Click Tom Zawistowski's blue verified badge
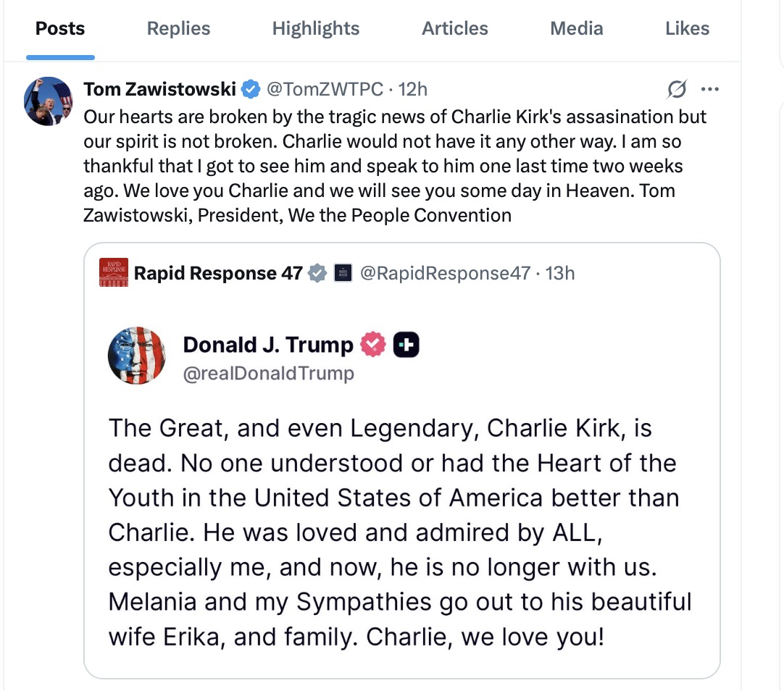 pos(251,89)
